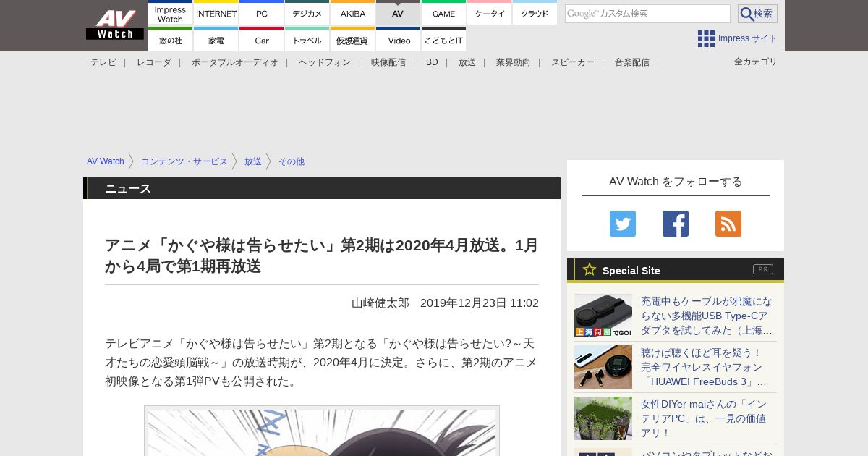Open the Facebook follow icon
Screen dimensions: 868x456
coord(676,224)
